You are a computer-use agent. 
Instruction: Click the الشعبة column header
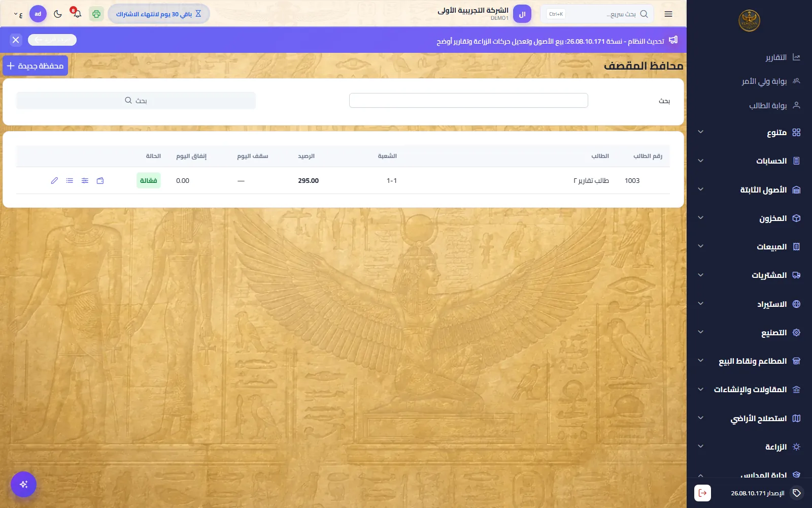(387, 156)
